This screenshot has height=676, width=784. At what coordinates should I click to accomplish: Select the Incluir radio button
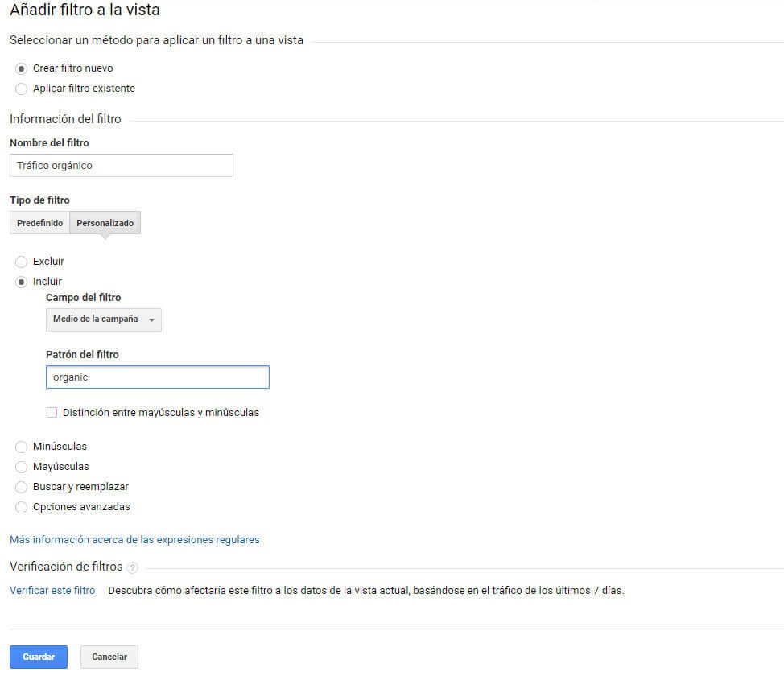coord(22,282)
